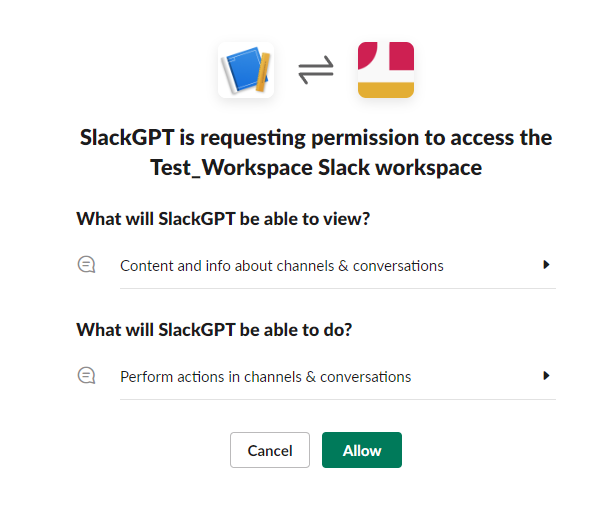Viewport: 602px width, 505px height.
Task: Click the two-way exchange arrows icon
Action: click(316, 71)
